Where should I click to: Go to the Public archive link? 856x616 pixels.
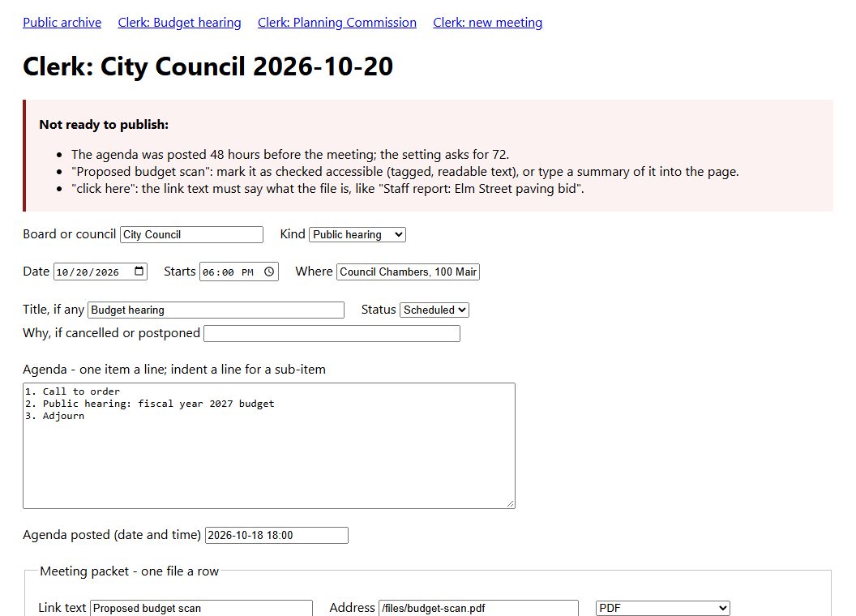tap(62, 23)
